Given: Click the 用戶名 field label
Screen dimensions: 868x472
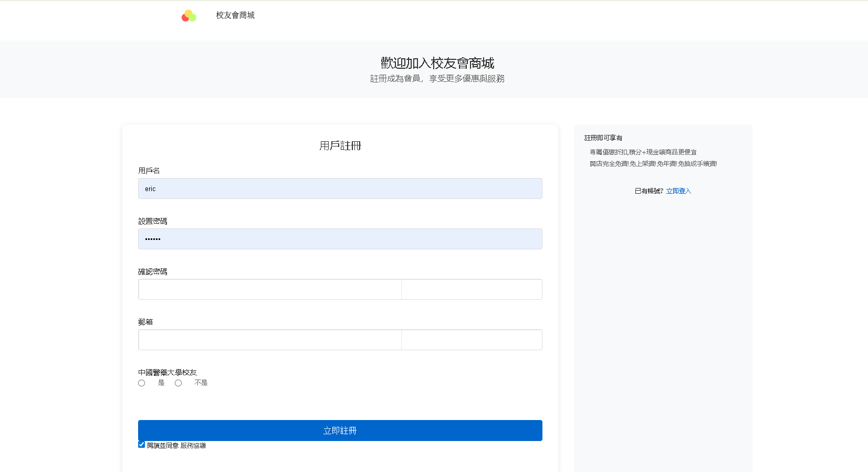Looking at the screenshot, I should coord(149,171).
